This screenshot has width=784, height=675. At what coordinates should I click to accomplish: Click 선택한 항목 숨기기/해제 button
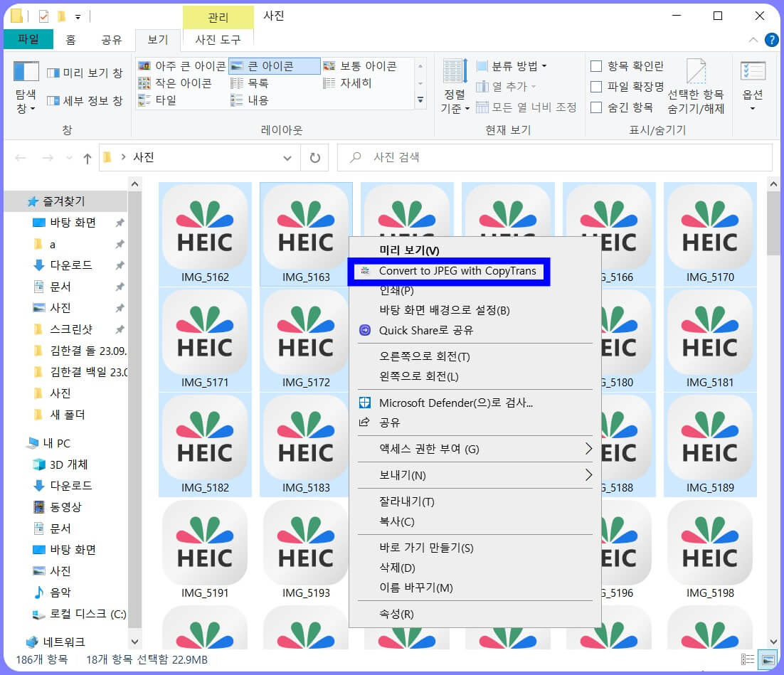(696, 86)
